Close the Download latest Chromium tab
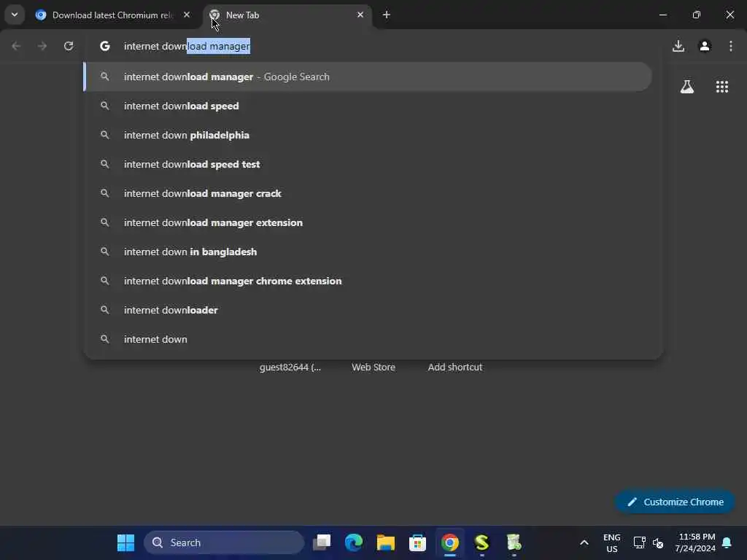 tap(187, 15)
